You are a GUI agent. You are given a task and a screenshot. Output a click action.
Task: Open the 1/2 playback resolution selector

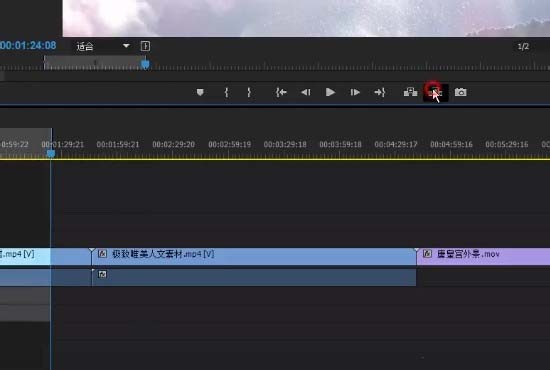tap(523, 46)
